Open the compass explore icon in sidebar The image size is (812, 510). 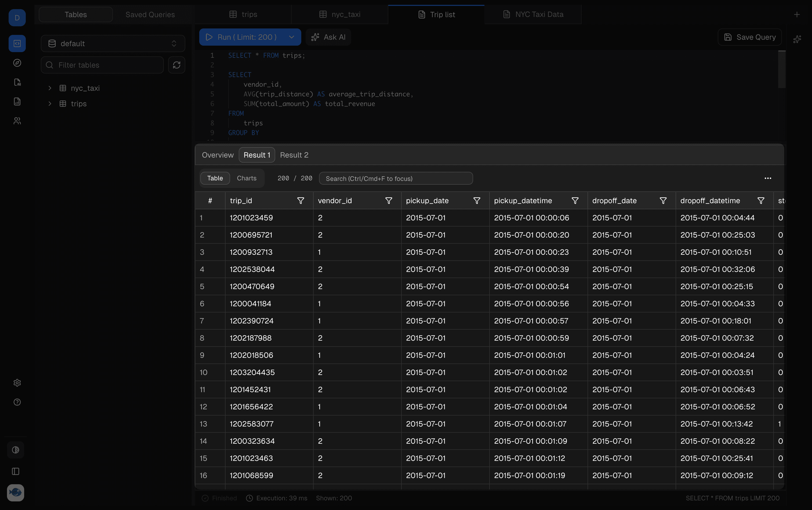(x=17, y=63)
